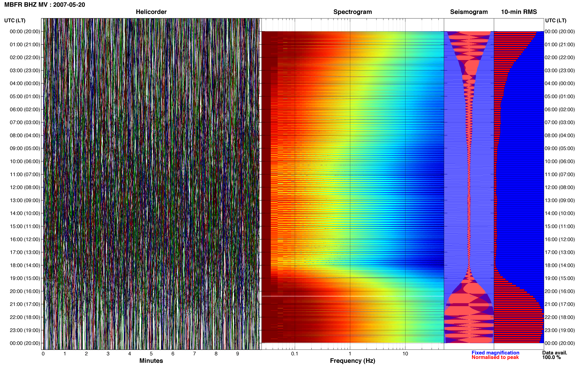This screenshot has height=368, width=588.
Task: Click left time label 22:00 (18:00)
Action: [x=25, y=317]
